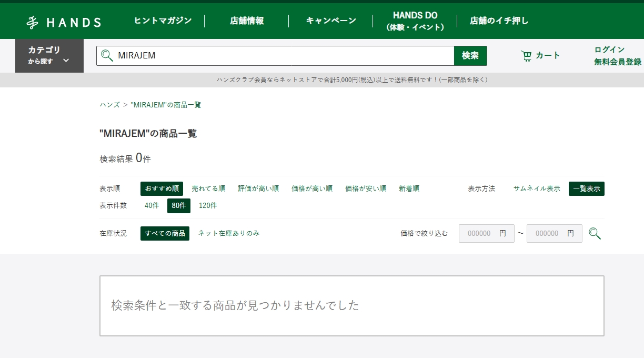
Task: Sort results by 価格が高い順
Action: 312,188
